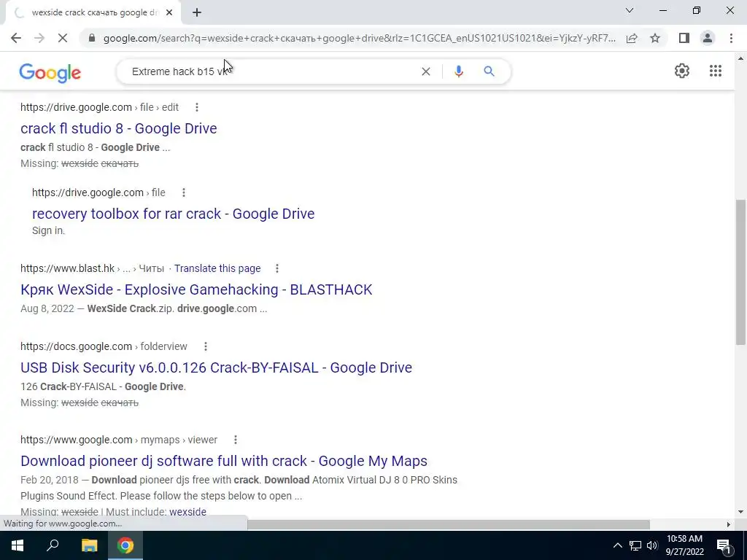Open USB Disk Security Crack-BY-FAISAL result

(216, 367)
